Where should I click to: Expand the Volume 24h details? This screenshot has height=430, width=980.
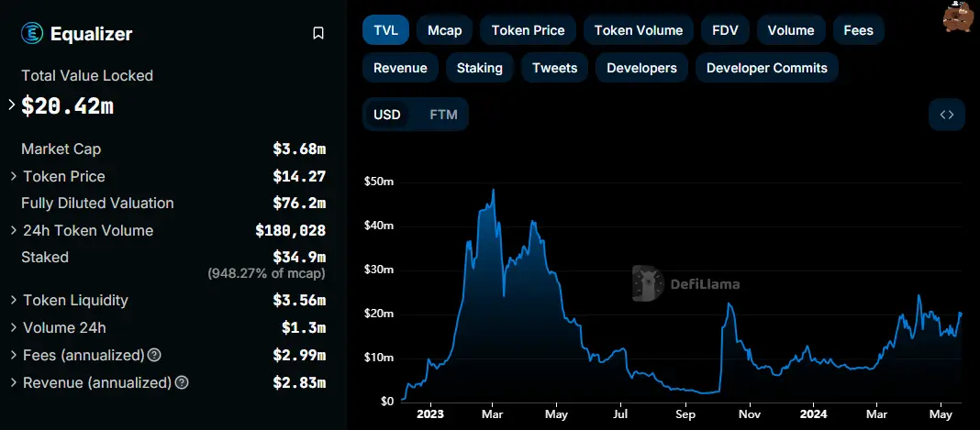pyautogui.click(x=14, y=327)
